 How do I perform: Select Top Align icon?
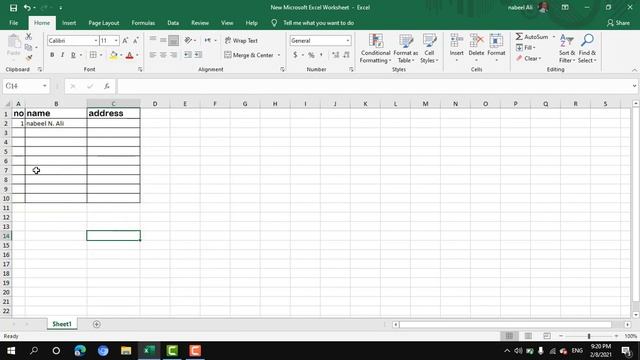point(153,40)
